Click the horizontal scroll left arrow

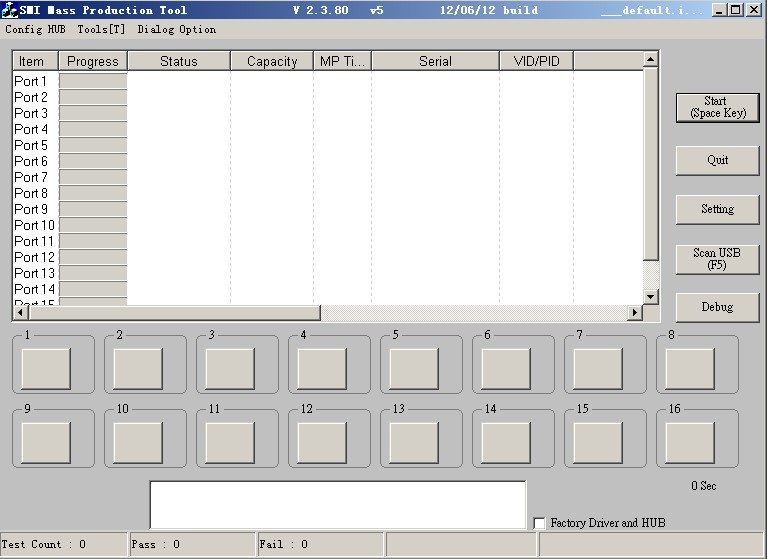[x=20, y=312]
